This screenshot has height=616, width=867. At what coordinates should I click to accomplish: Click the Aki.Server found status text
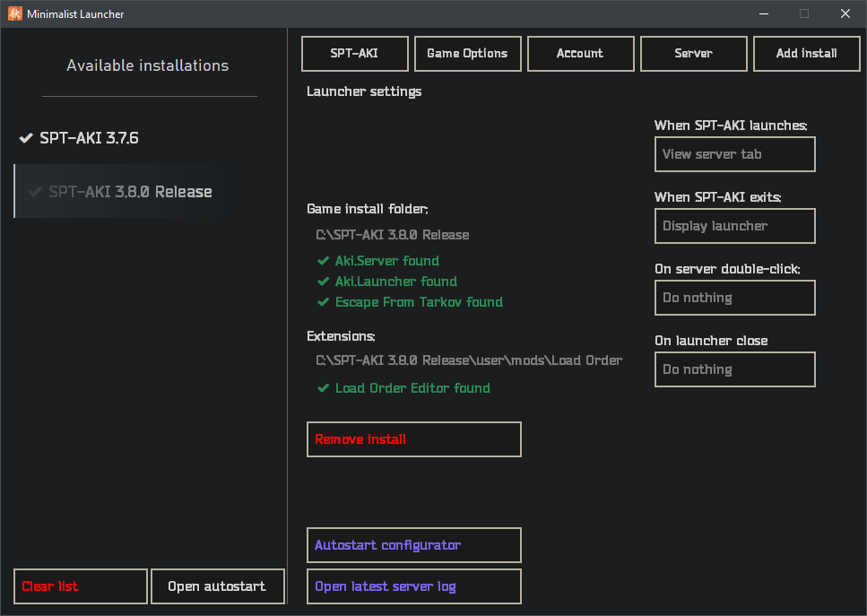pyautogui.click(x=387, y=261)
